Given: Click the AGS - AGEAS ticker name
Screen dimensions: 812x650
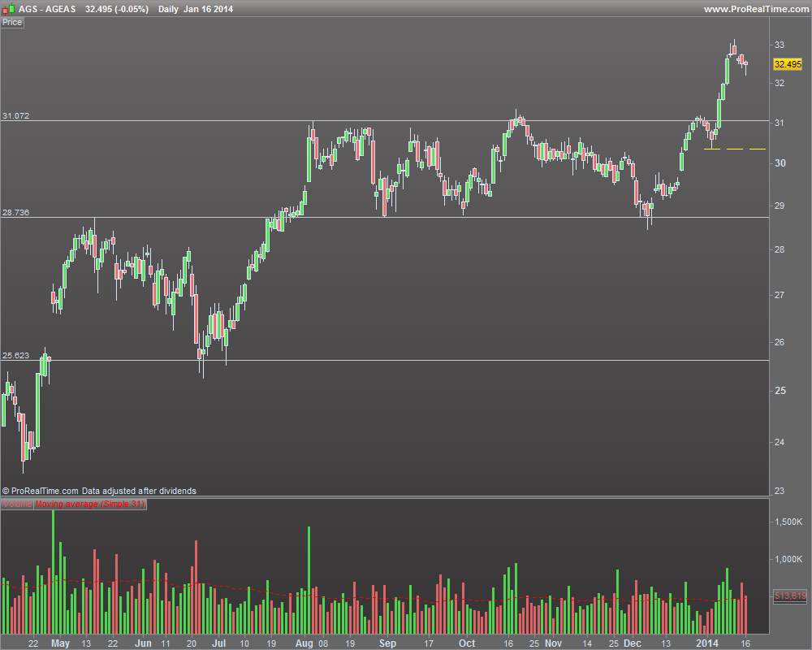Looking at the screenshot, I should 47,9.
